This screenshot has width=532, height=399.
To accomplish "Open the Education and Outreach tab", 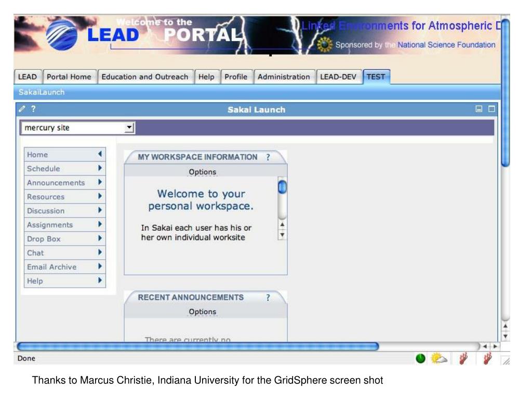I will pos(145,77).
